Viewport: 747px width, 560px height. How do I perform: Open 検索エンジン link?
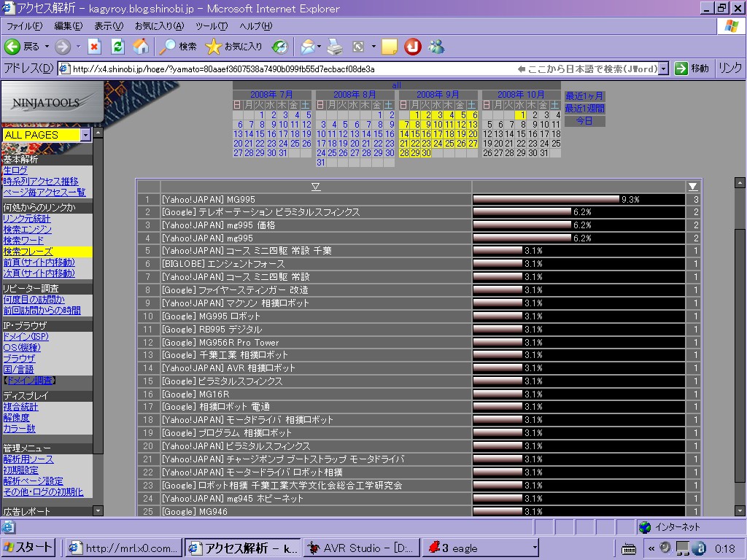[x=27, y=230]
